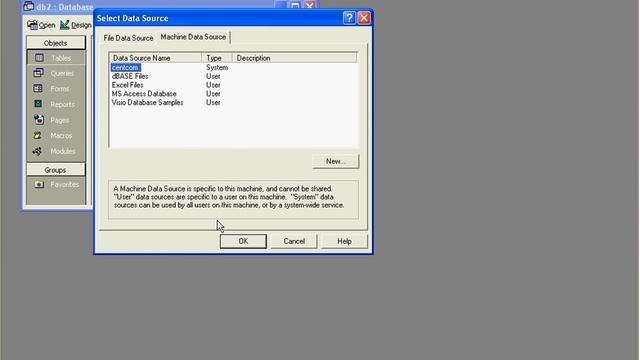The height and width of the screenshot is (360, 640).
Task: Open Forms in db2 Database window
Action: tap(56, 89)
